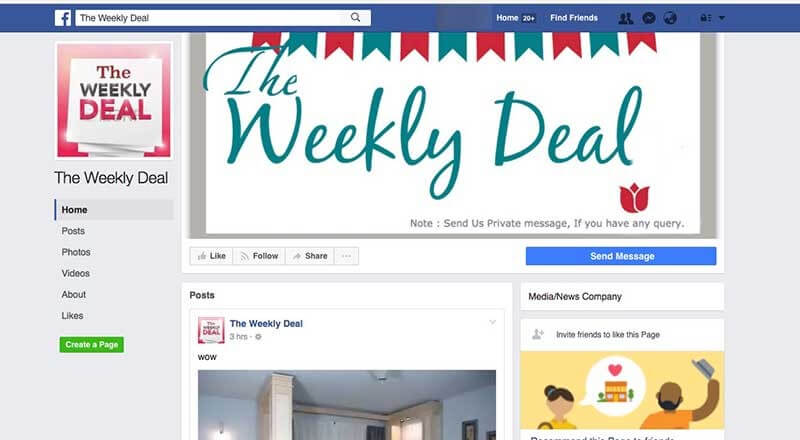Viewport: 800px width, 440px height.
Task: Click The Weekly Deal post author link
Action: [x=266, y=324]
